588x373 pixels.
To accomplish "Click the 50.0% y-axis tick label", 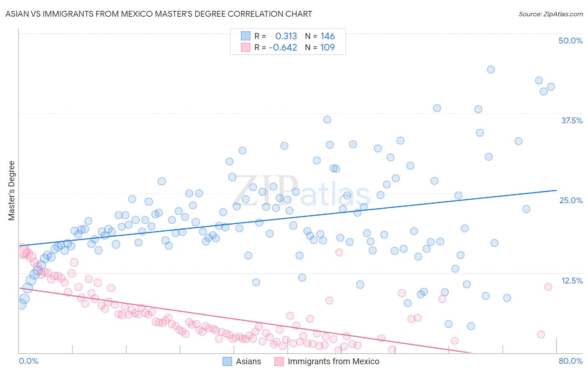I will point(570,41).
